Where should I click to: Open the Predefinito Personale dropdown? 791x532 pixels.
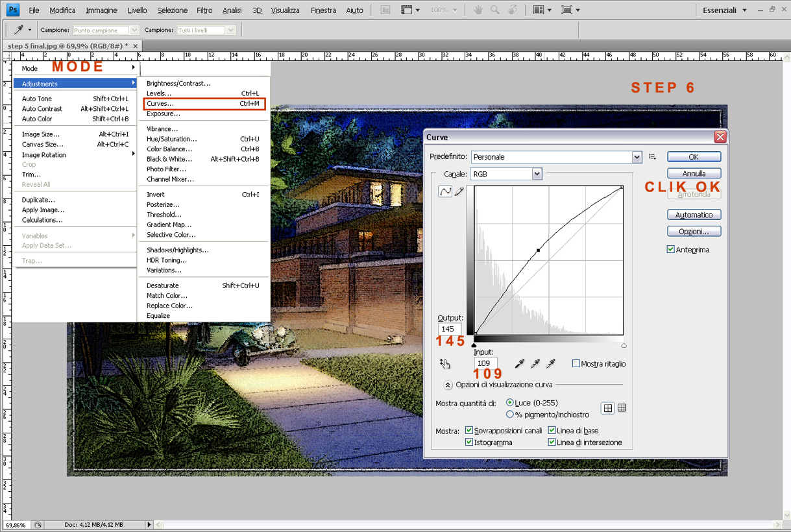(637, 157)
